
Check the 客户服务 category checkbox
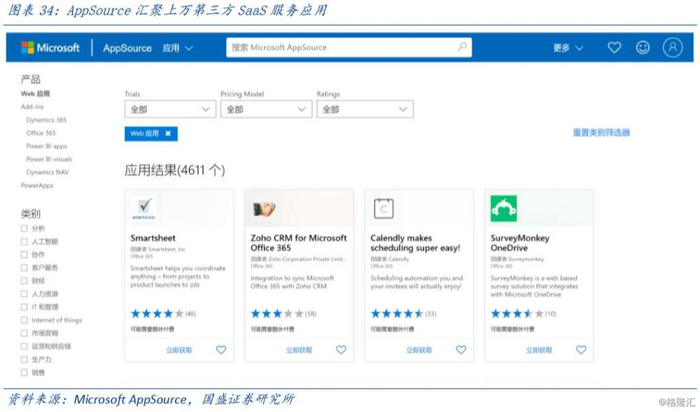pyautogui.click(x=24, y=268)
